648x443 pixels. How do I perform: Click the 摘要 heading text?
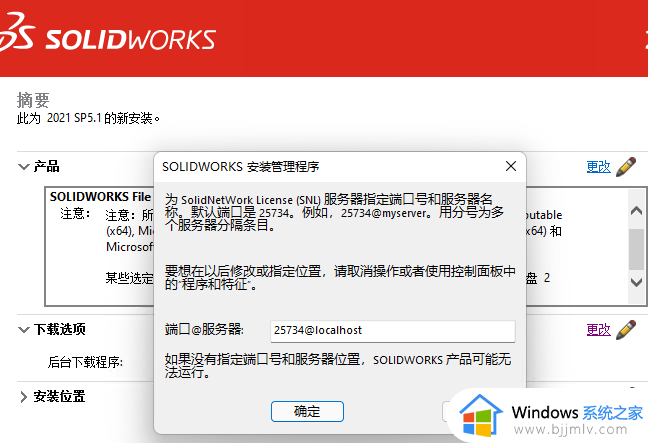pyautogui.click(x=33, y=100)
